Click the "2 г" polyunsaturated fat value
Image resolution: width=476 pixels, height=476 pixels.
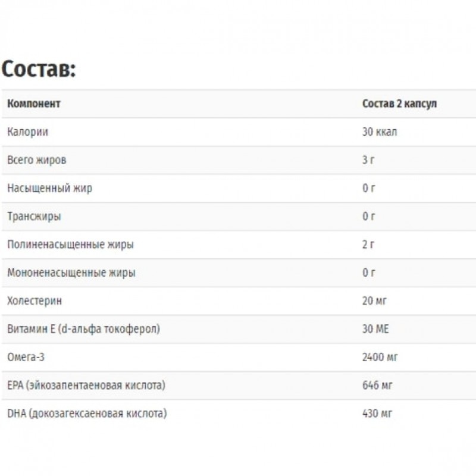click(368, 245)
